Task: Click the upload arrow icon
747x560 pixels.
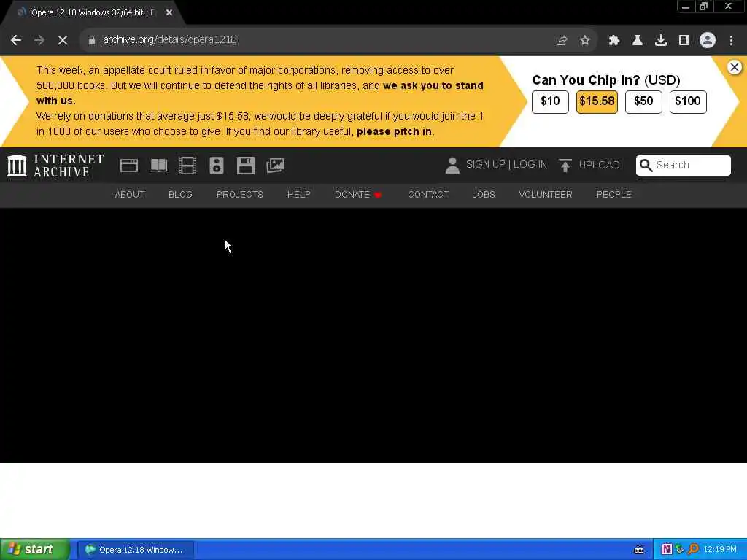Action: [565, 166]
